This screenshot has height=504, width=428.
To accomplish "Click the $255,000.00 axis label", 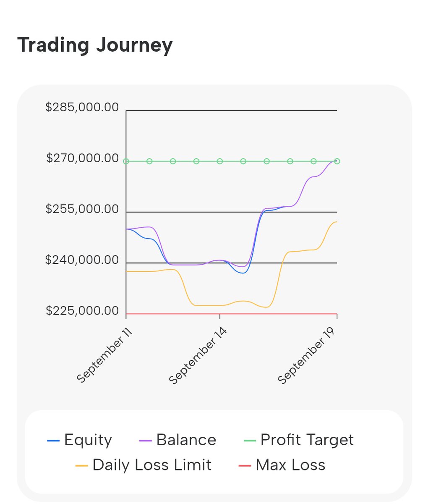I will (x=82, y=209).
